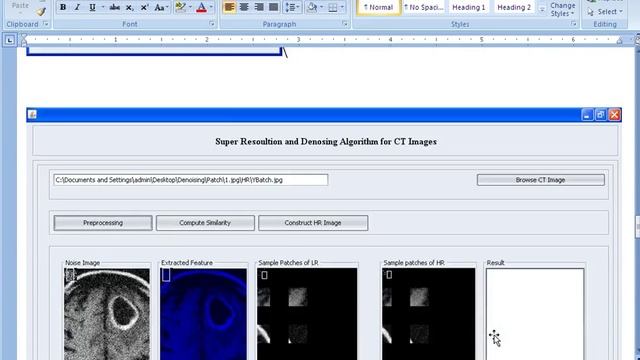Click the Sample Patches of LR image

(x=307, y=314)
